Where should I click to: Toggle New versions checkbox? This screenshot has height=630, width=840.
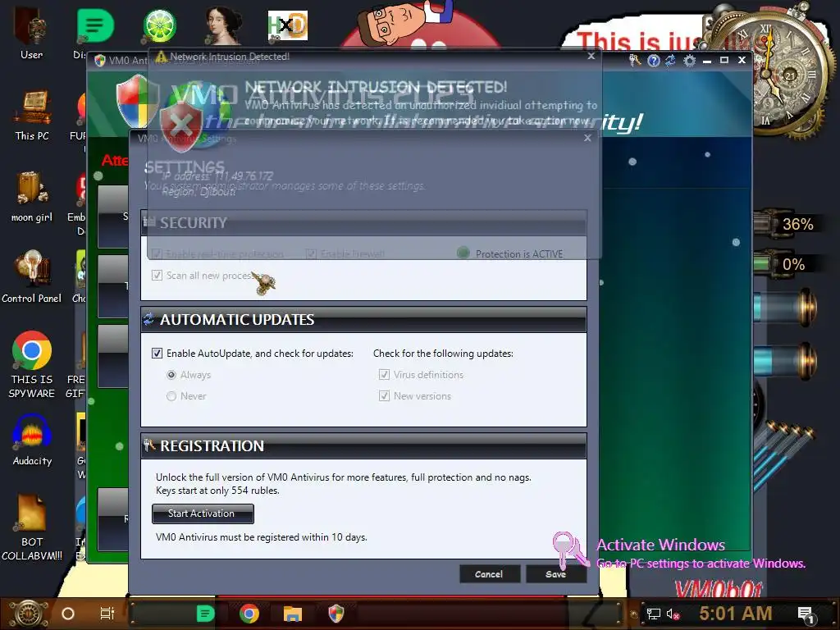tap(384, 396)
